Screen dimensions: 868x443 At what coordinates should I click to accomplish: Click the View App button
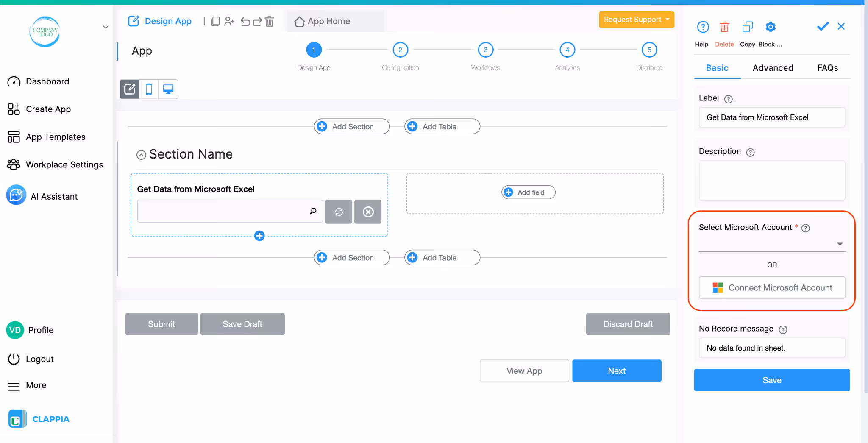[x=524, y=371]
